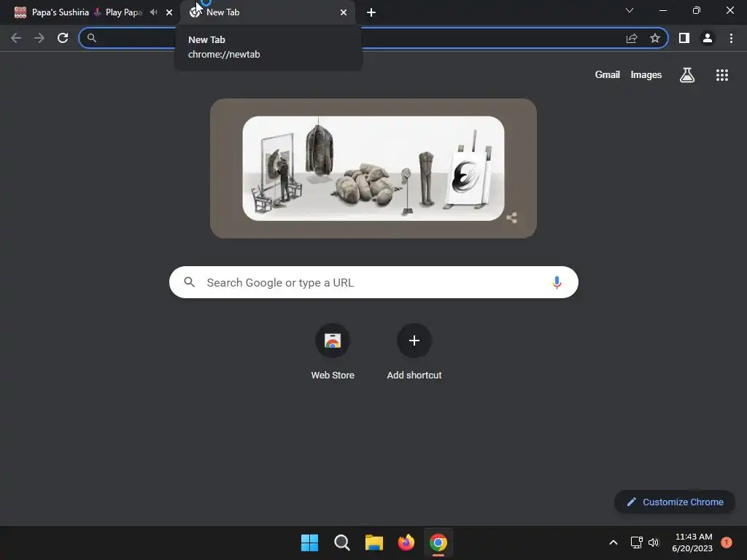The width and height of the screenshot is (747, 560).
Task: Focus the Search Google or type a URL box
Action: click(373, 282)
